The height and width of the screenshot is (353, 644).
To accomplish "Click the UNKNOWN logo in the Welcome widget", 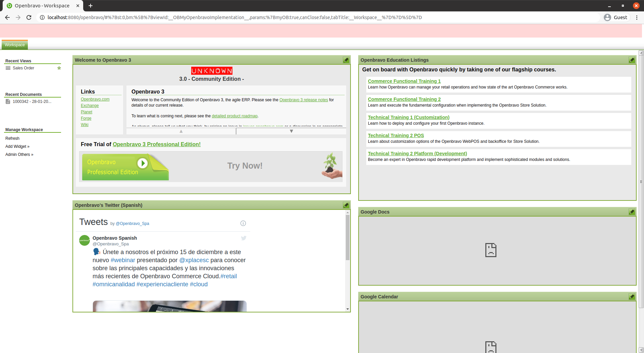I will tap(212, 71).
